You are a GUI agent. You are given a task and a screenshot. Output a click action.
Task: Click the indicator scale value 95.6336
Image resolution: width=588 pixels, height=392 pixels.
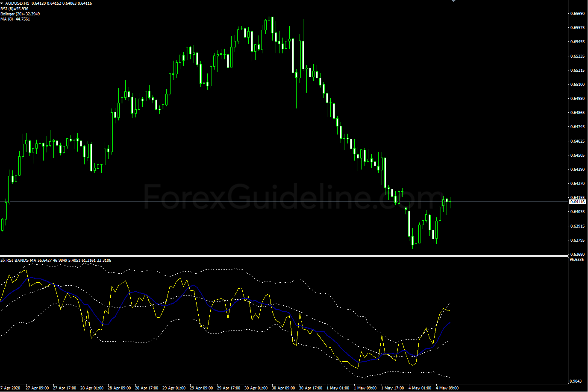pyautogui.click(x=577, y=260)
